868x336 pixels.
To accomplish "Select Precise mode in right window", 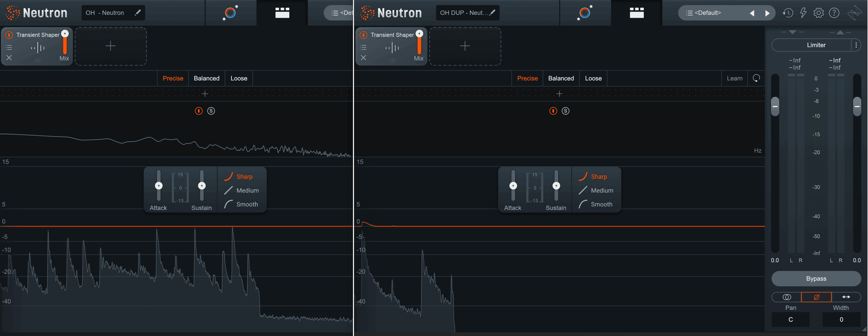I will tap(527, 78).
